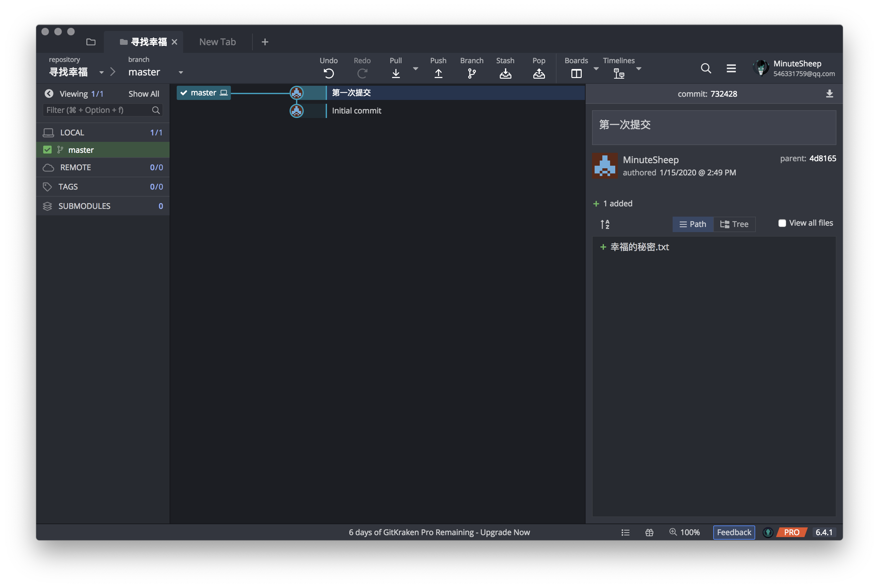Click the Feedback button in the status bar

734,532
